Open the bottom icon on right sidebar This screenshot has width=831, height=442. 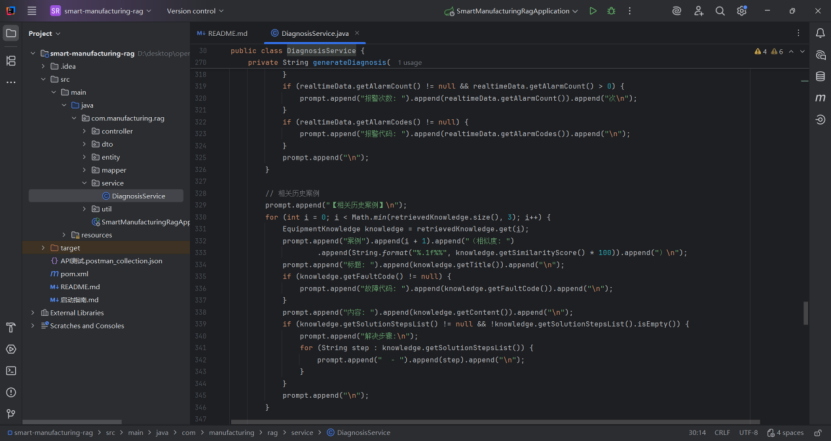[x=820, y=120]
